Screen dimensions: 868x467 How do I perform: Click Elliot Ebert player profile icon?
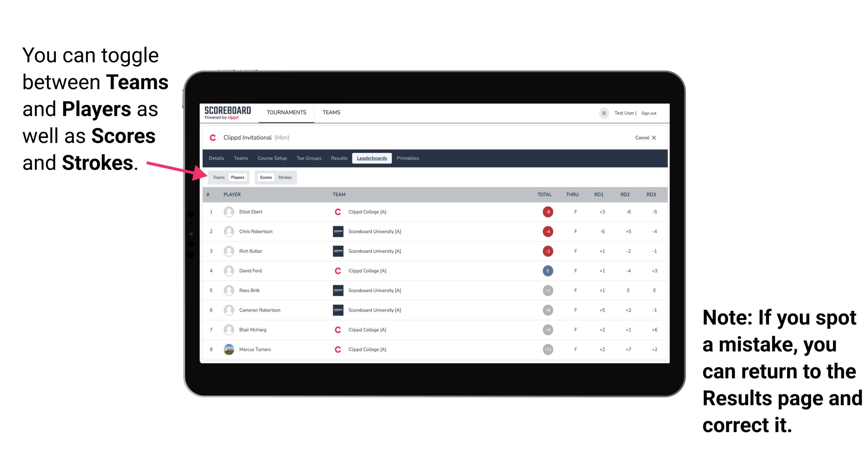click(x=229, y=212)
